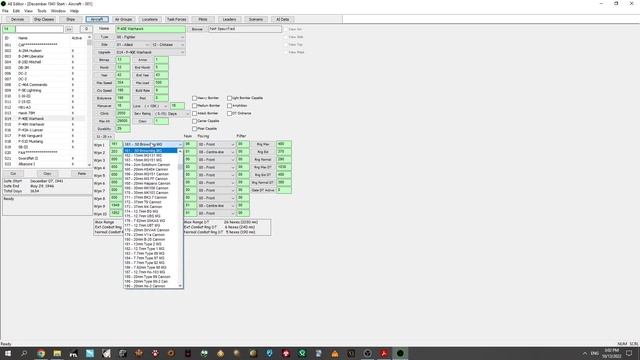Viewport: 640px width, 360px height.
Task: Click the Copy button below aircraft list
Action: pos(47,174)
